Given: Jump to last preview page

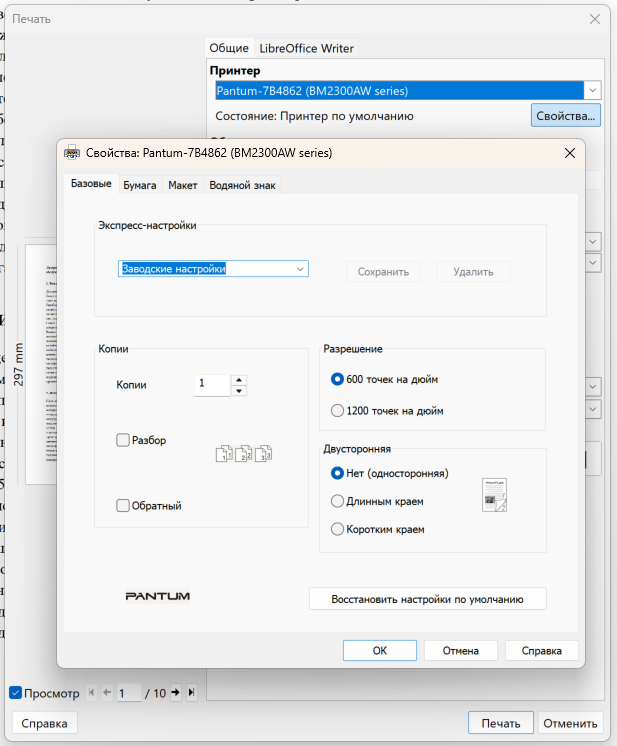Looking at the screenshot, I should pos(191,692).
